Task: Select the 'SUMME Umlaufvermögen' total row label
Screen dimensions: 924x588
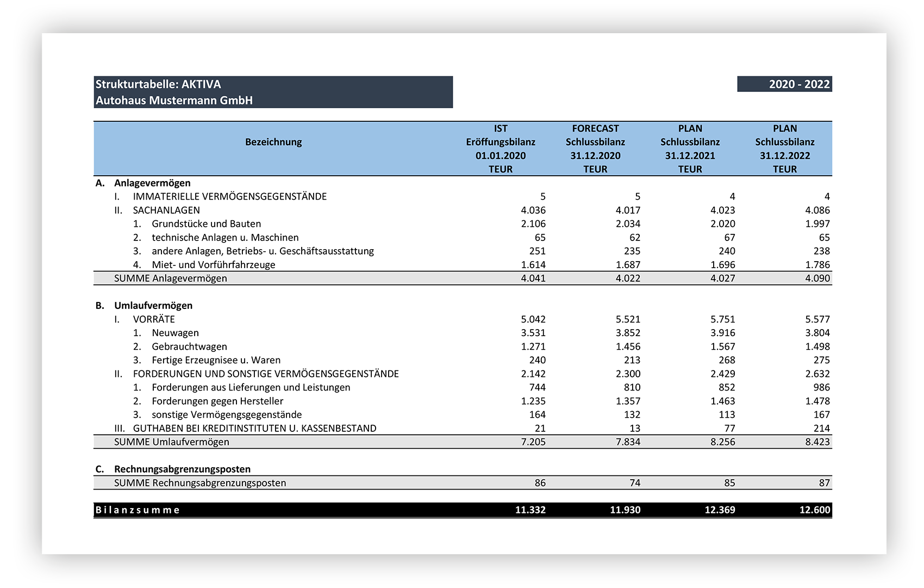Action: click(x=171, y=442)
